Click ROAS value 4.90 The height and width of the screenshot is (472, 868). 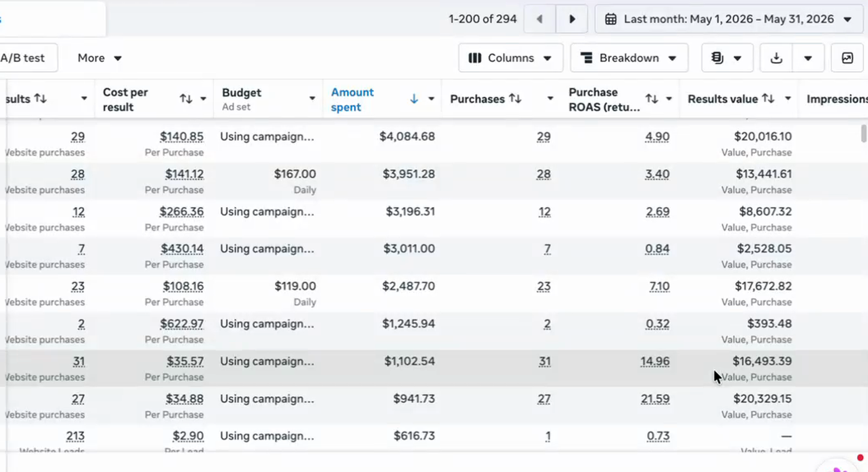[657, 137]
